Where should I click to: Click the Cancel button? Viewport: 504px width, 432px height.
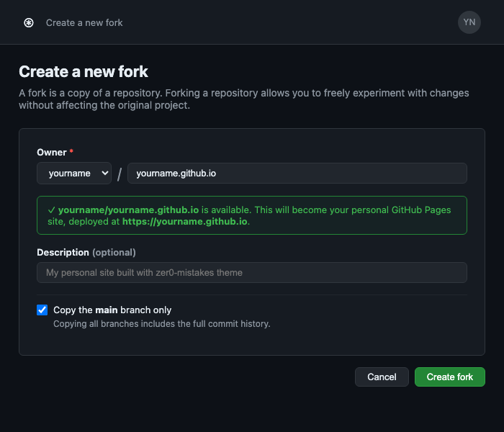[x=382, y=377]
